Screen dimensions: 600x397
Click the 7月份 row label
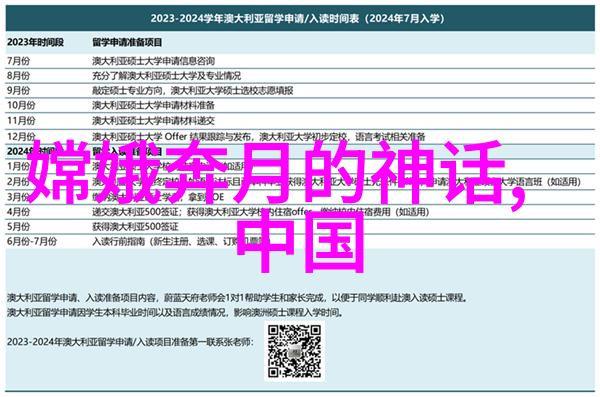pyautogui.click(x=18, y=61)
